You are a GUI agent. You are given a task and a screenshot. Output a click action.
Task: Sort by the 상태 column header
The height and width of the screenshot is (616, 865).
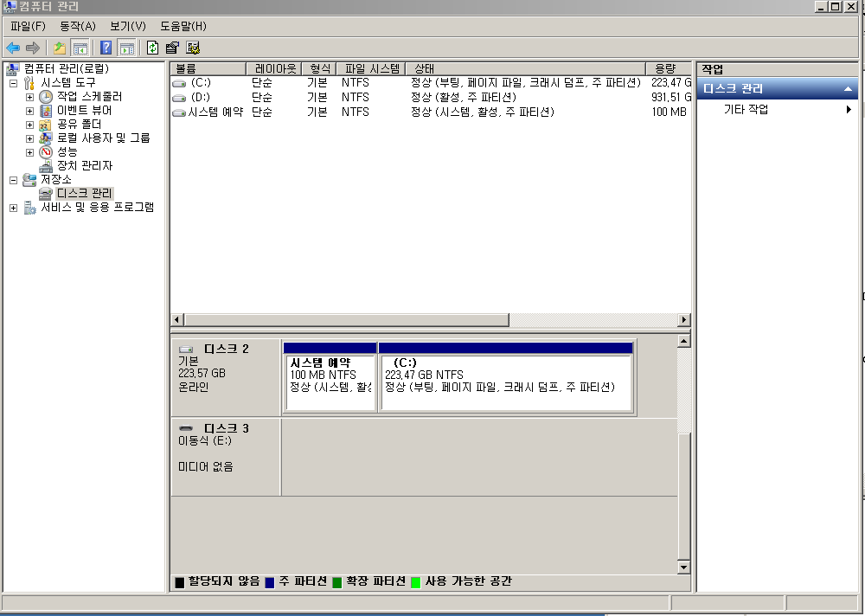click(x=525, y=68)
